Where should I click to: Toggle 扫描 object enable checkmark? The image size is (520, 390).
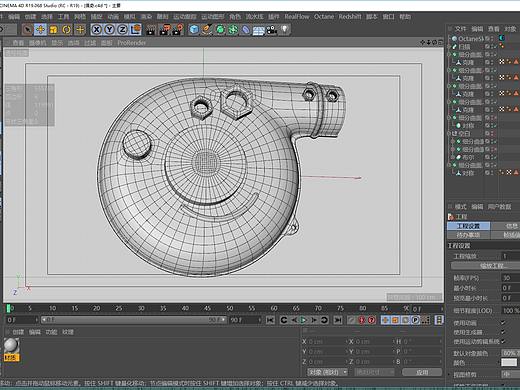pyautogui.click(x=495, y=47)
